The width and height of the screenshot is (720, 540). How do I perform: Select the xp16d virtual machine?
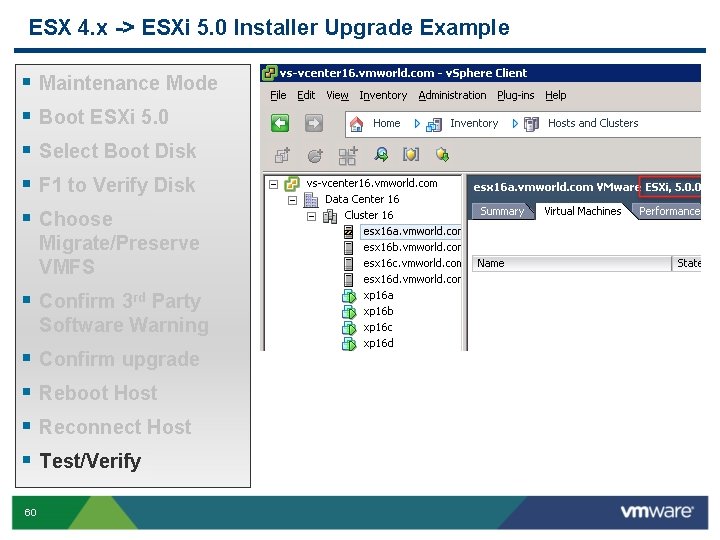(378, 343)
